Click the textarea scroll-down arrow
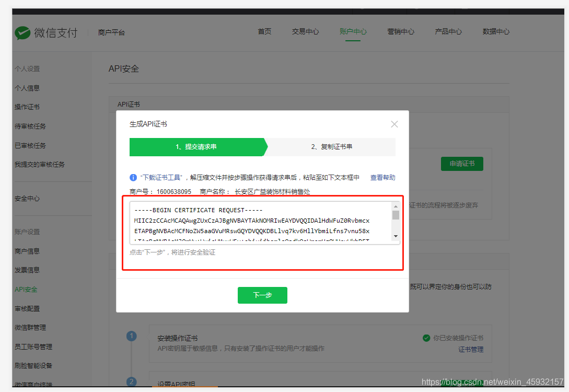 (x=396, y=236)
